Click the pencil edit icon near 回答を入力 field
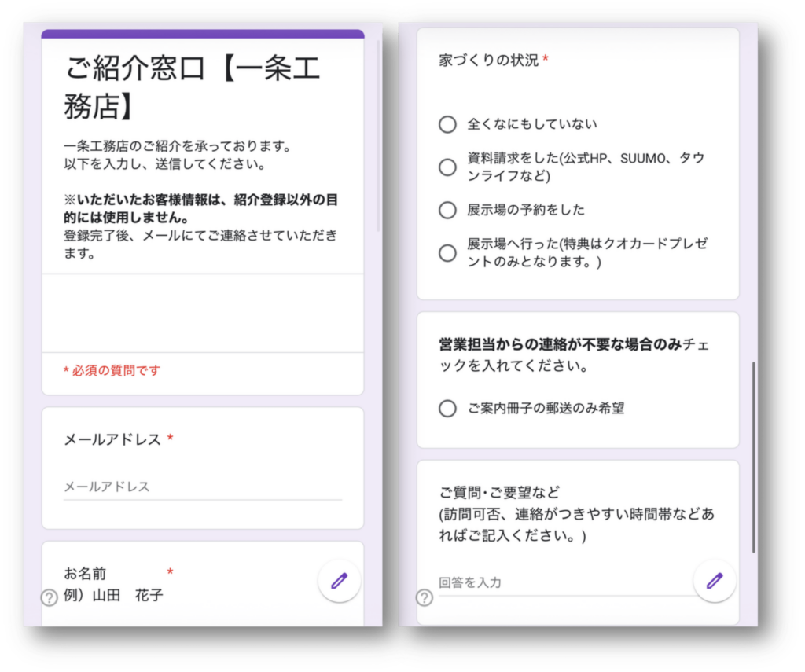Screen dimensions: 805x672 point(714,582)
